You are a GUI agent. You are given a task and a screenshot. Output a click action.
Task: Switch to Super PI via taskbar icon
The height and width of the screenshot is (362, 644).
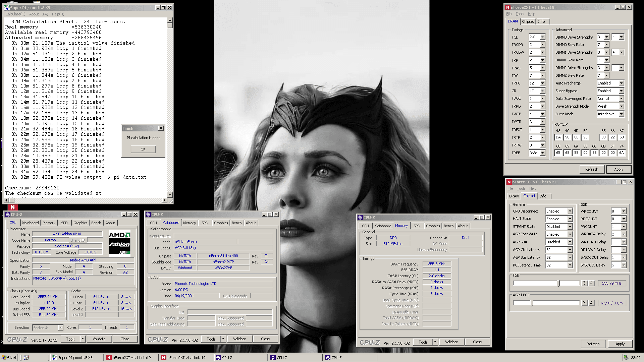[x=54, y=358]
